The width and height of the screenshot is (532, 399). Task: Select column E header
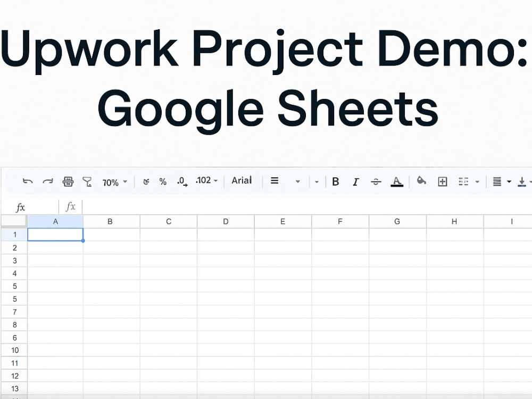coord(282,221)
